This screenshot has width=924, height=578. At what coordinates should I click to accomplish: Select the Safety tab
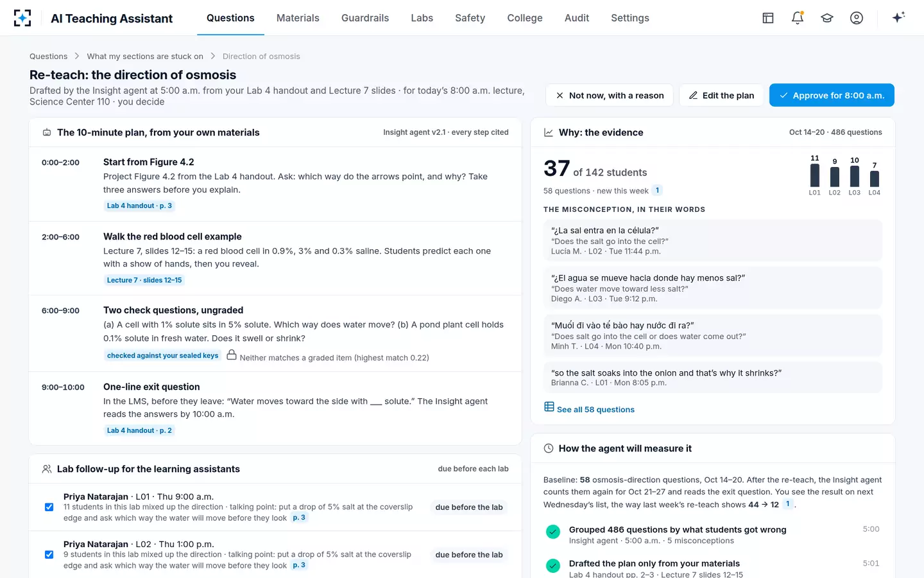(470, 18)
